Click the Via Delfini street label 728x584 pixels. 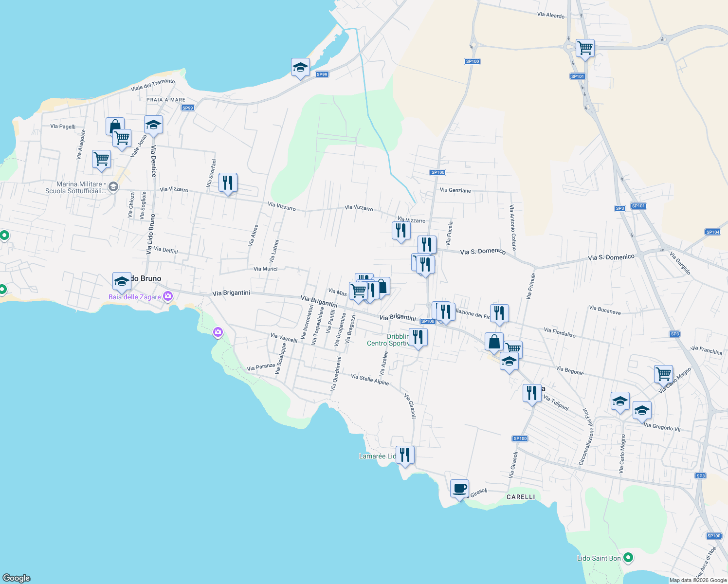tap(165, 250)
